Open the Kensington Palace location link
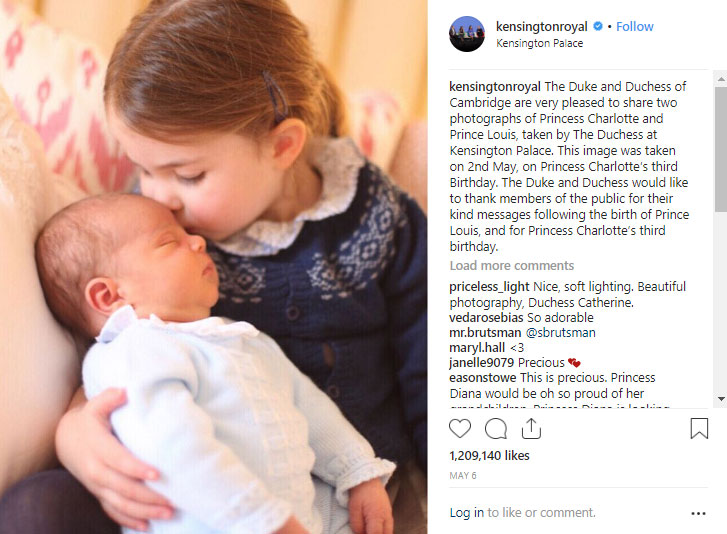This screenshot has height=534, width=727. click(540, 43)
